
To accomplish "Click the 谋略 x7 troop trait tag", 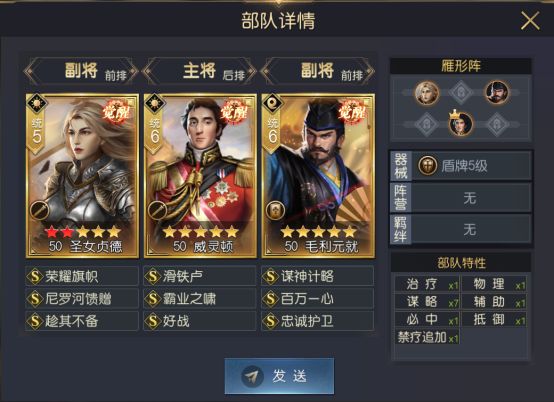I will pyautogui.click(x=427, y=302).
